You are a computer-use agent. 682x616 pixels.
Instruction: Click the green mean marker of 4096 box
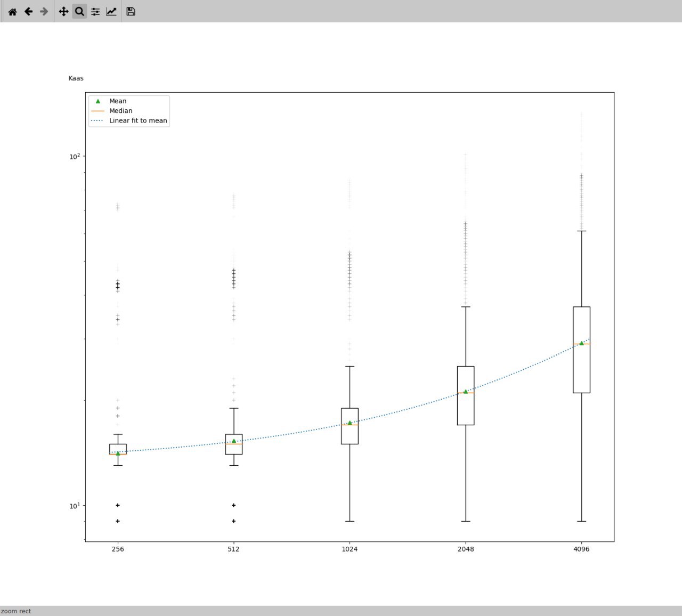[581, 343]
